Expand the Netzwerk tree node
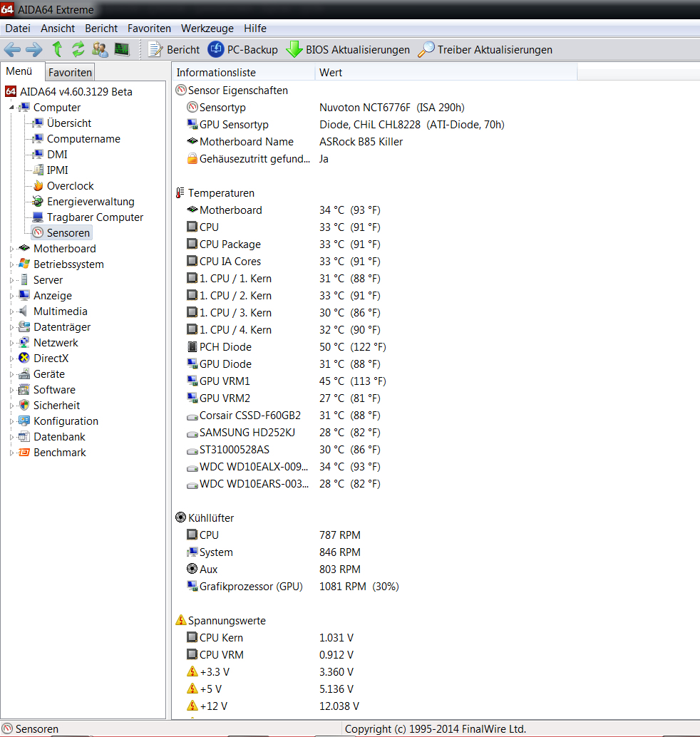This screenshot has width=700, height=737. pos(11,343)
